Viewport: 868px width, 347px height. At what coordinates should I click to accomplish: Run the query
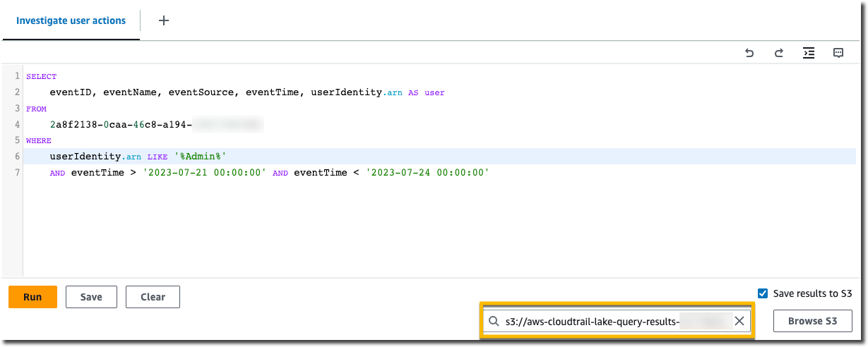tap(32, 297)
